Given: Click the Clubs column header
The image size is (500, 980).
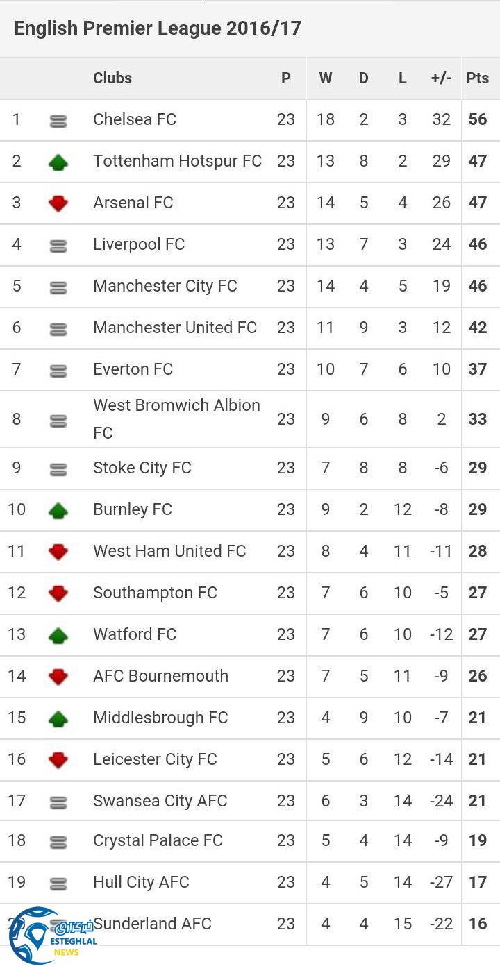Looking at the screenshot, I should click(112, 78).
